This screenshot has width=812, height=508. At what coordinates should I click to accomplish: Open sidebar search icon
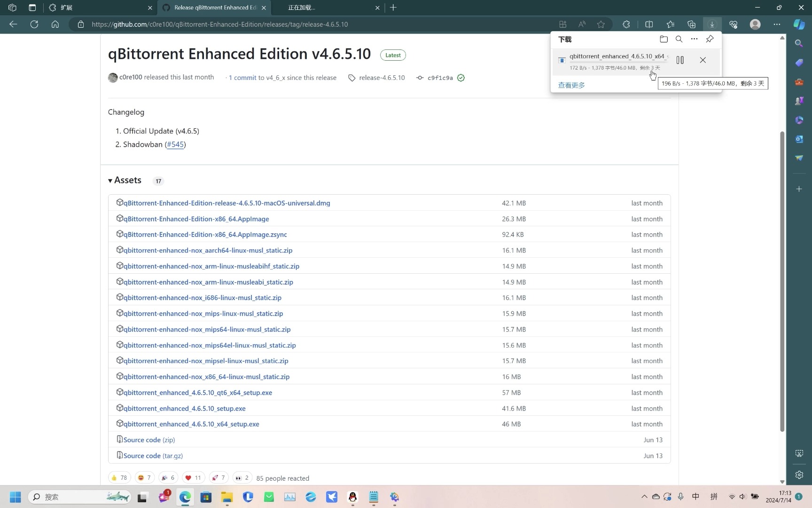tap(799, 43)
